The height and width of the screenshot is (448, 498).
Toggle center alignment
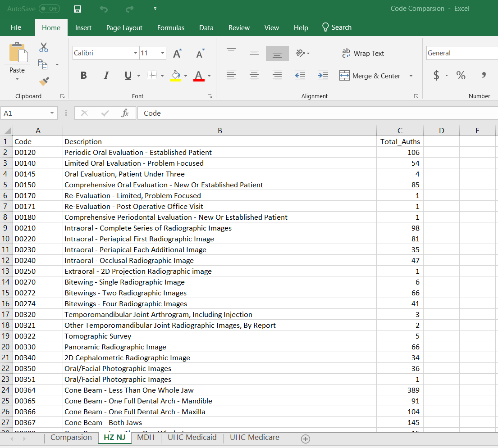[254, 76]
